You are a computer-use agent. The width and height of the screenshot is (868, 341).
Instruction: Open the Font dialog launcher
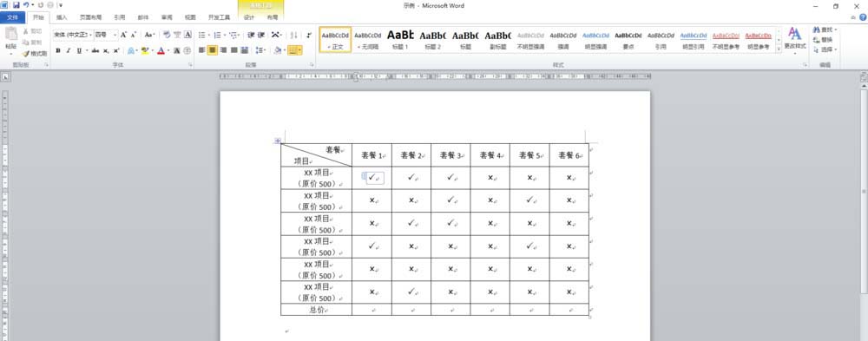[x=190, y=65]
